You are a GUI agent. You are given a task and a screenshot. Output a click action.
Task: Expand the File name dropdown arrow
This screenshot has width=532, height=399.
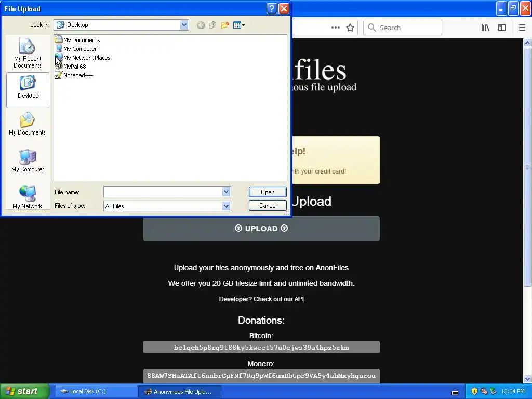tap(227, 192)
